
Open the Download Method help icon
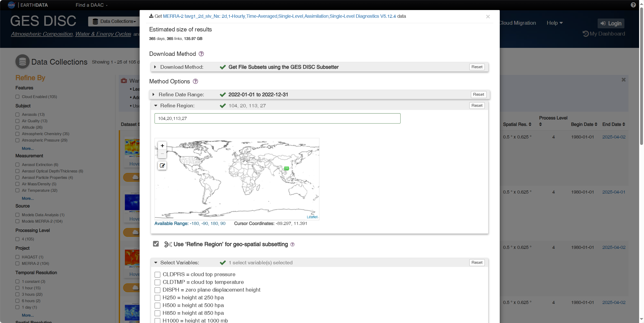(x=201, y=54)
